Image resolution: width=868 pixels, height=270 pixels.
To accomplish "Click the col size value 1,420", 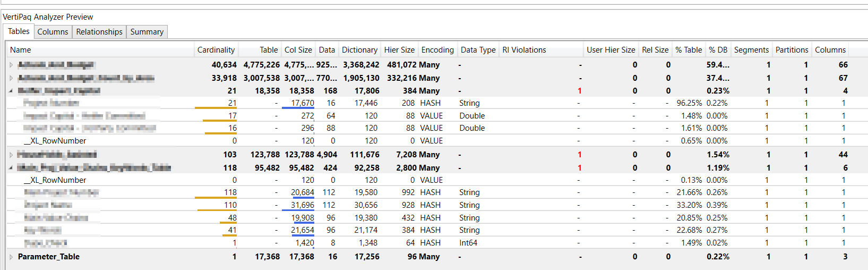I will tap(305, 243).
